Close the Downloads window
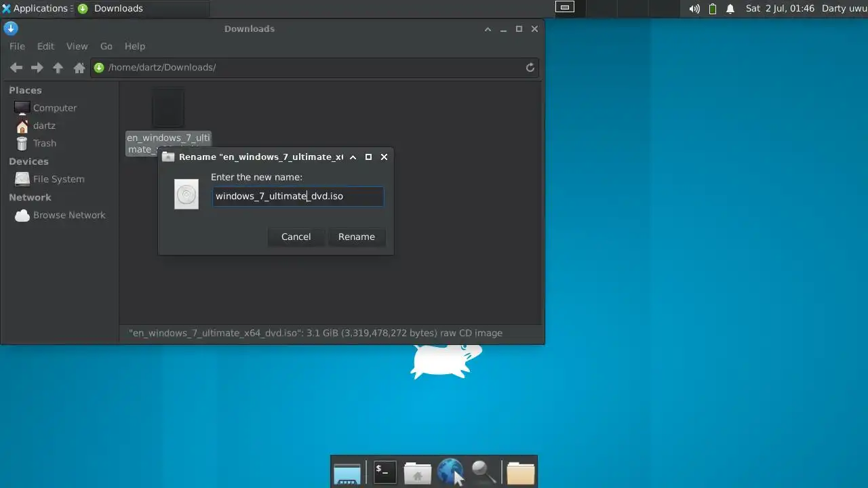 (534, 29)
